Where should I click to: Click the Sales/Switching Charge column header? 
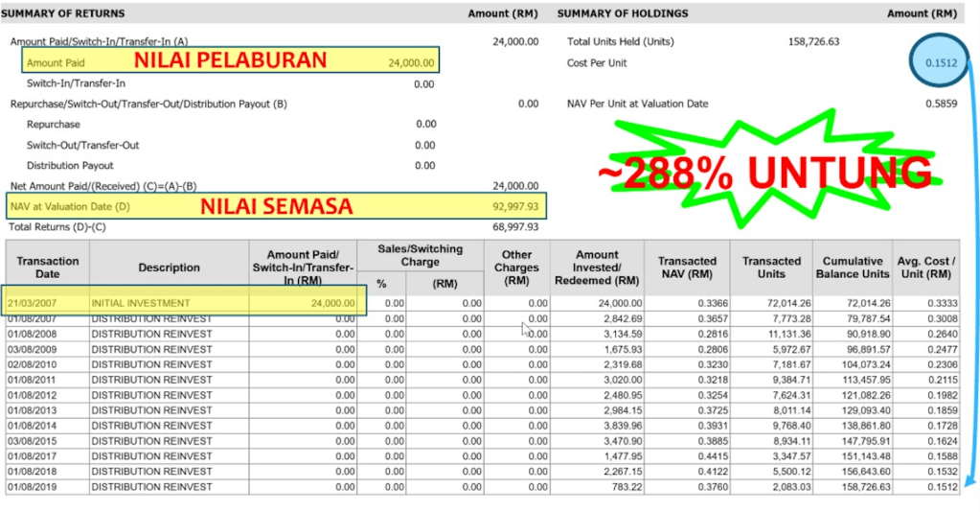tap(420, 255)
